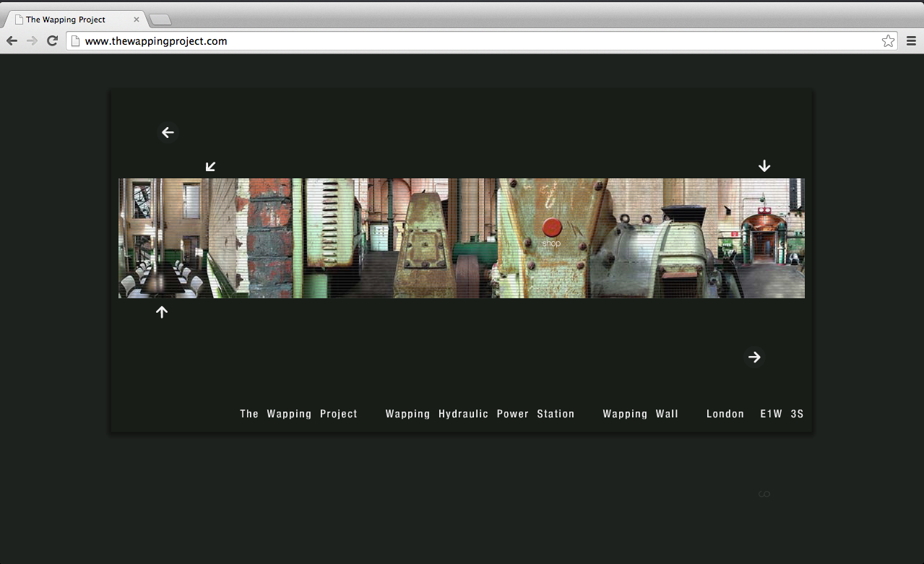
Task: Click the 'Wapping Wall' text
Action: coord(640,414)
